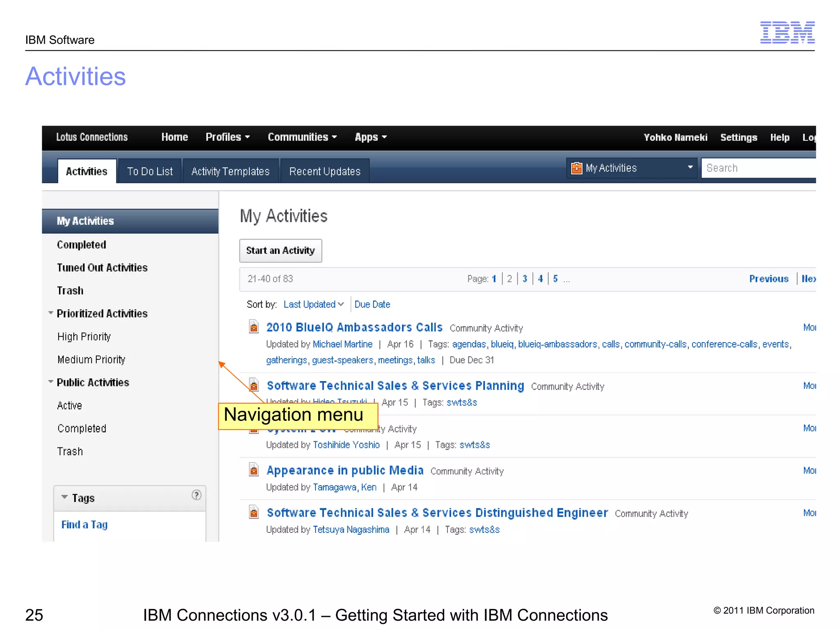Click the Find a Tag link
840x630 pixels.
[84, 525]
